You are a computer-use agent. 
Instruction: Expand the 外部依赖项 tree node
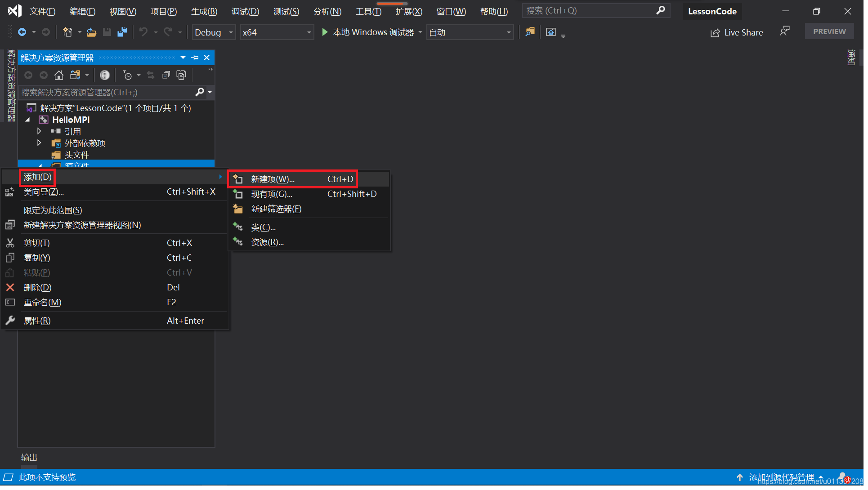pos(39,143)
